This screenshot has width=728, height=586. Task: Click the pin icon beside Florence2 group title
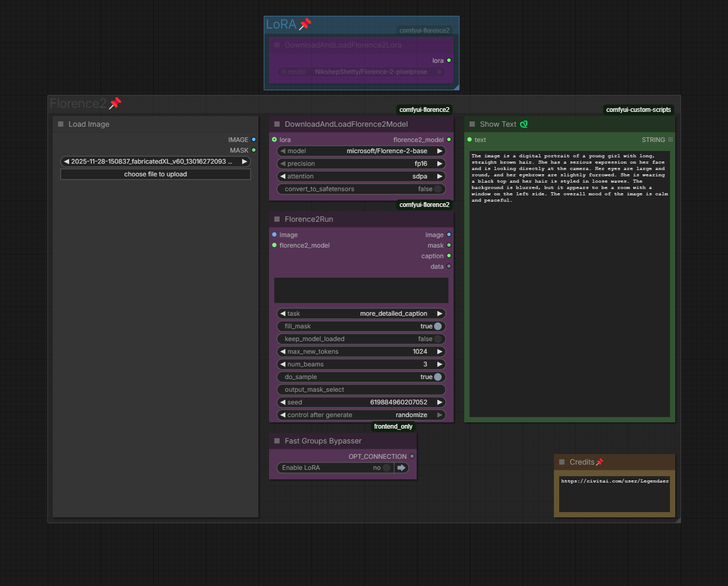(115, 103)
